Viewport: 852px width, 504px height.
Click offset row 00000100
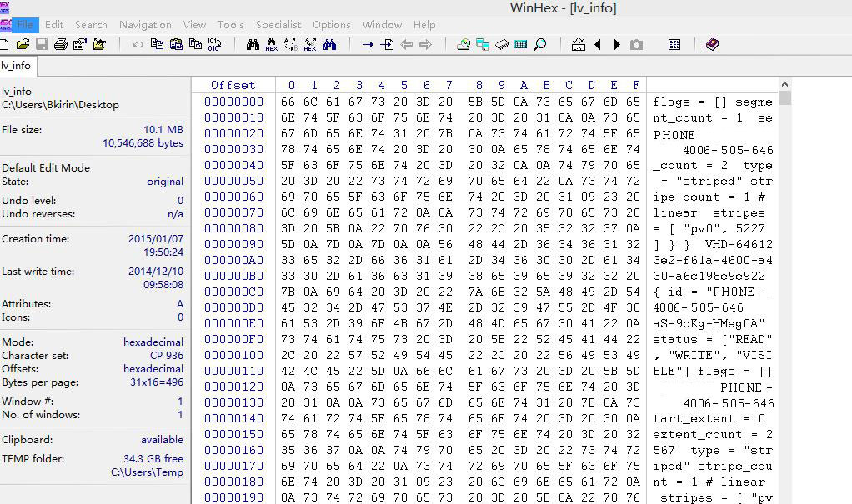[x=233, y=355]
